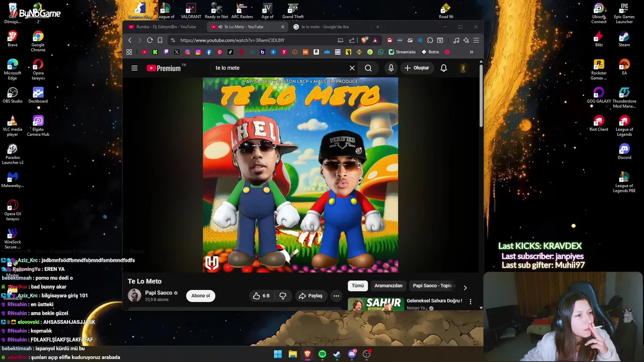The image size is (644, 362).
Task: Reload the YouTube page
Action: [149, 40]
